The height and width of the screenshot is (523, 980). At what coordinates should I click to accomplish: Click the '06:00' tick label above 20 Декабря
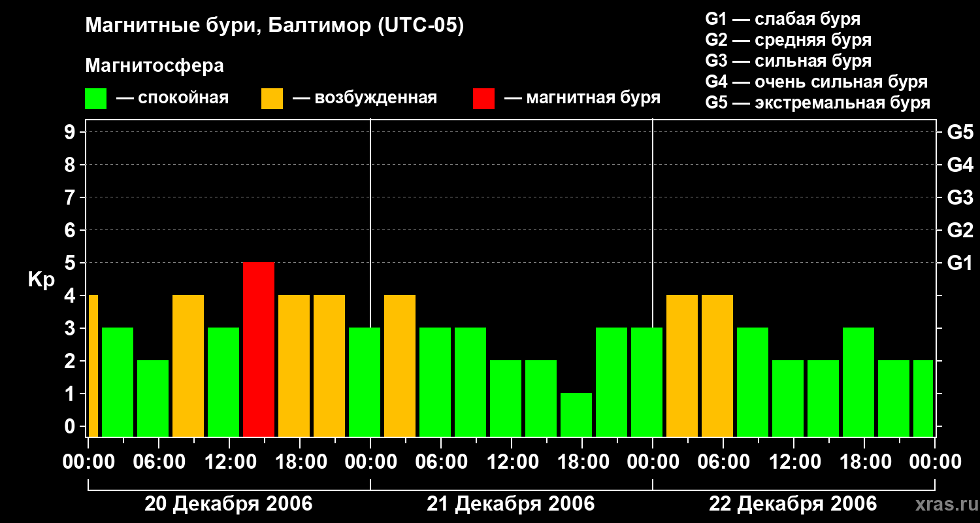[x=159, y=462]
